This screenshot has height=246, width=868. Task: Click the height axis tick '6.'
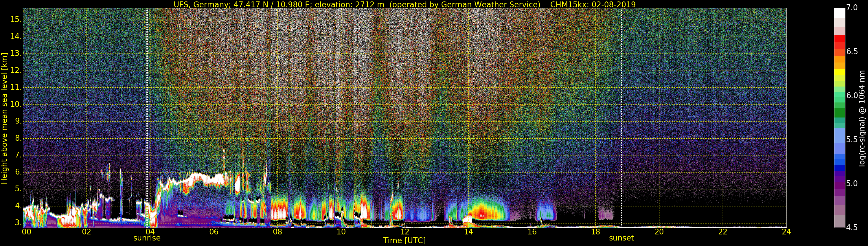coord(18,172)
